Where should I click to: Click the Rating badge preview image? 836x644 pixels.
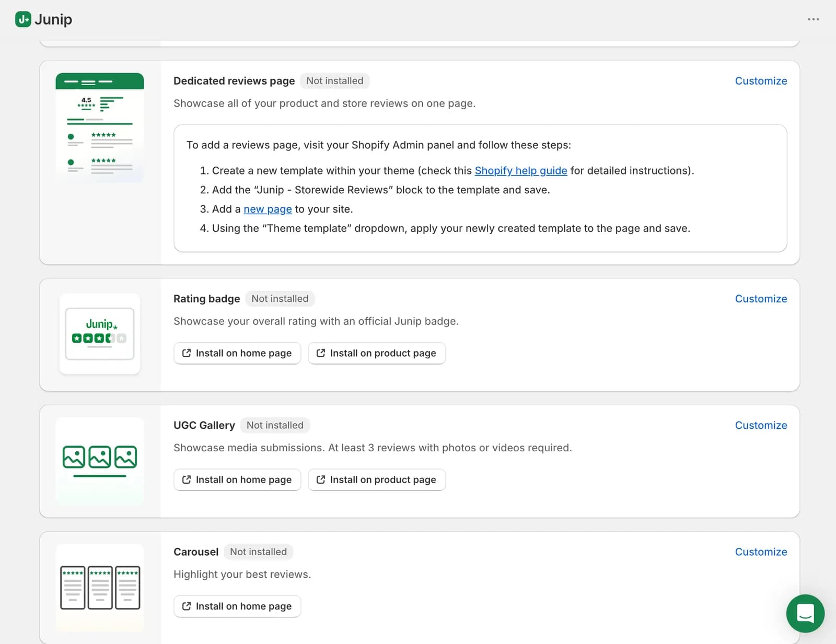(x=100, y=334)
